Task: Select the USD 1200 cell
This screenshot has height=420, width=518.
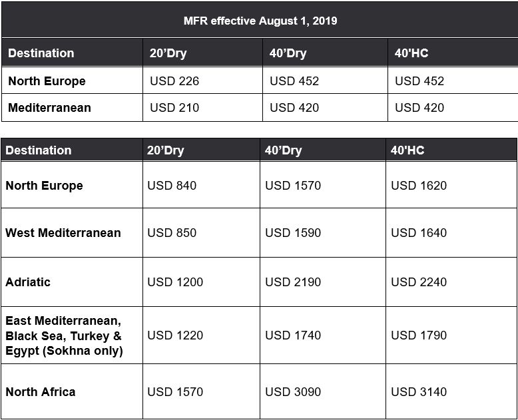Action: tap(175, 282)
